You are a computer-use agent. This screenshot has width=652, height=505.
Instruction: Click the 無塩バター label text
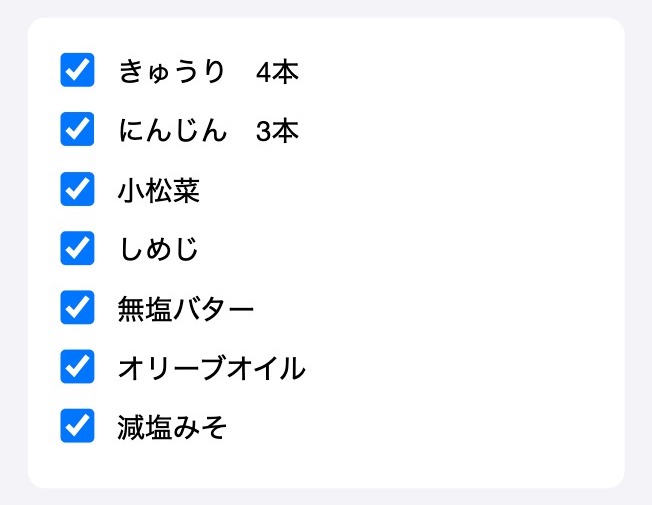tap(185, 309)
